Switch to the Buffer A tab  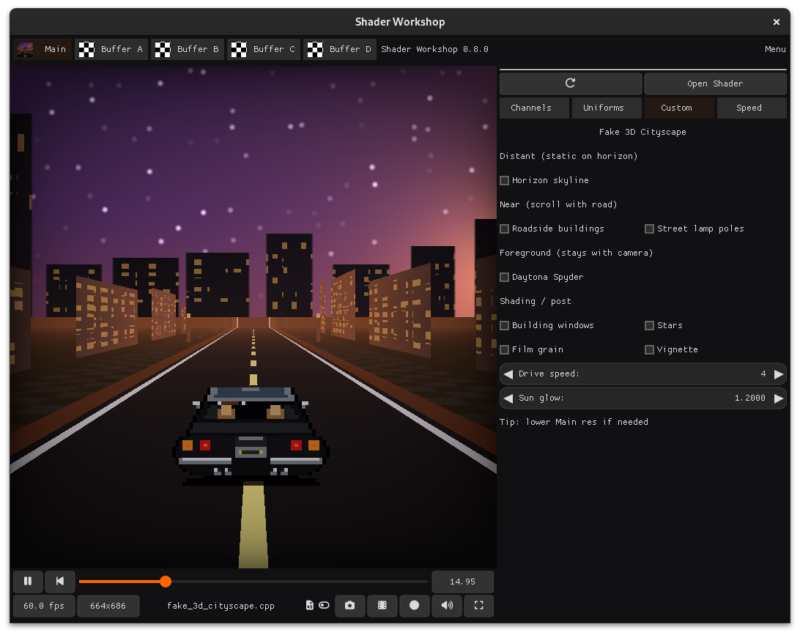pyautogui.click(x=111, y=49)
